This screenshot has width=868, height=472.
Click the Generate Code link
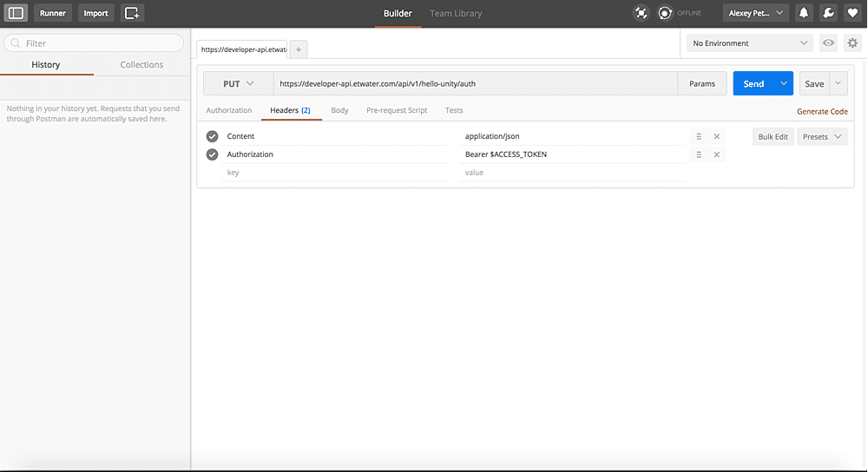coord(822,111)
